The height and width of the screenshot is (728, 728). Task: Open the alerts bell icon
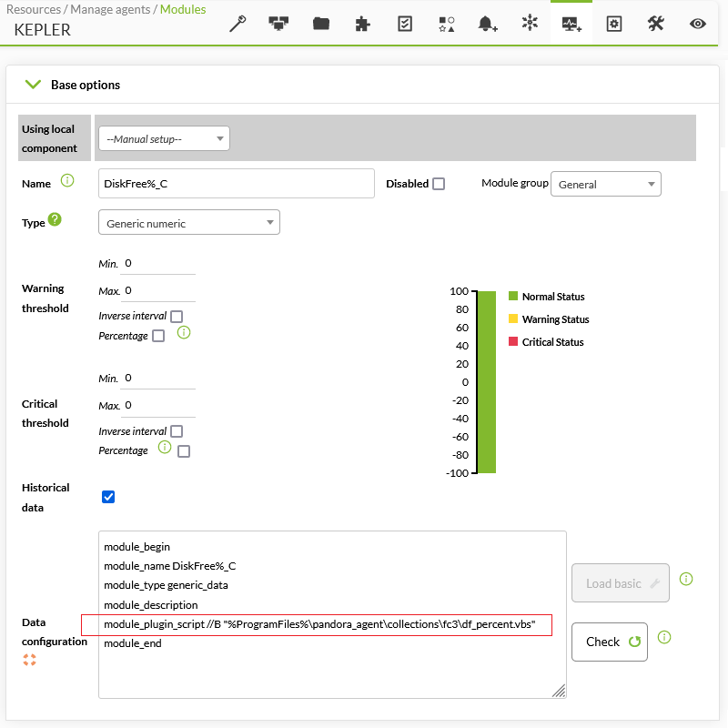[488, 24]
